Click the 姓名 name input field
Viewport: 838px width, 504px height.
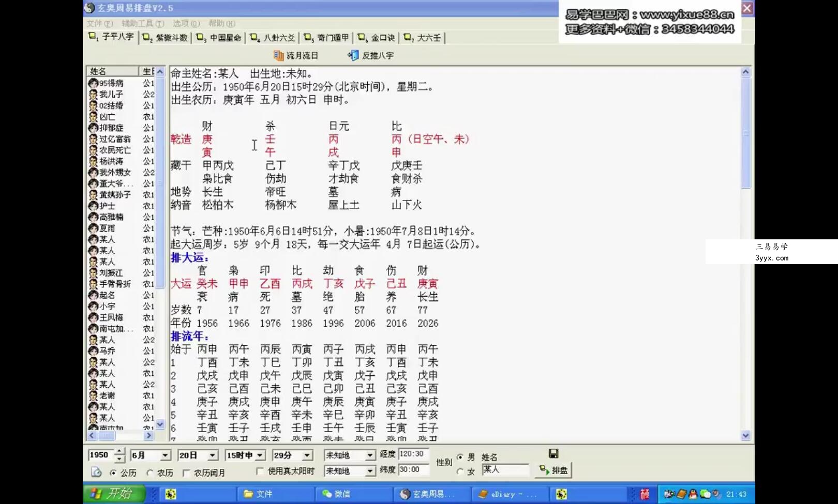coord(505,469)
